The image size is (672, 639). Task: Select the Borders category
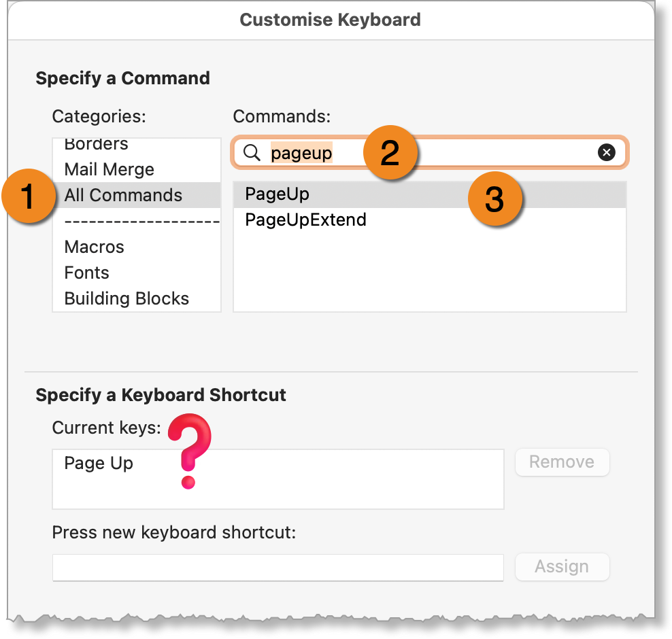pyautogui.click(x=137, y=145)
